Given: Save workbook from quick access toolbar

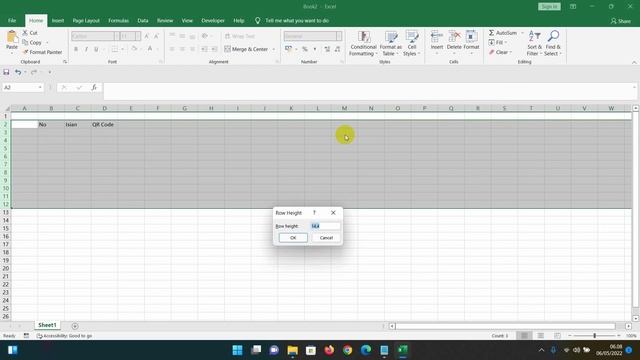Looking at the screenshot, I should click(x=6, y=72).
